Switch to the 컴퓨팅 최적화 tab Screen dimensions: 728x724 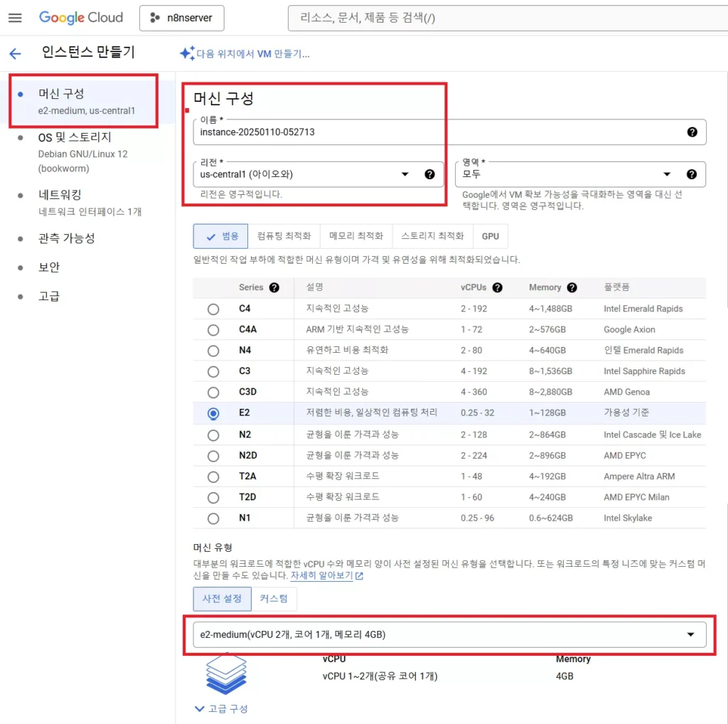(284, 236)
